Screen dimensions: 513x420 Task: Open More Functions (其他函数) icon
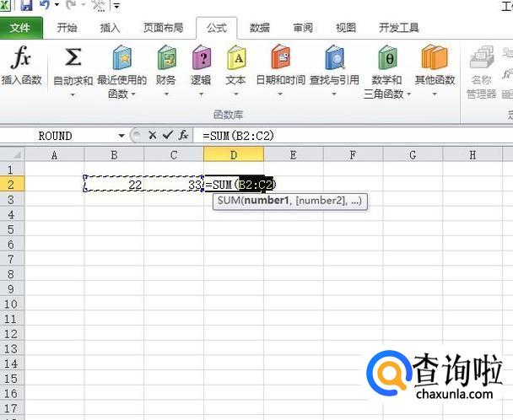(435, 57)
